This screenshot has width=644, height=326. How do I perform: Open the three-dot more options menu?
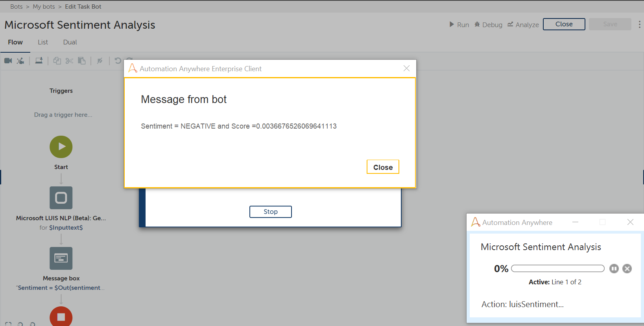pyautogui.click(x=639, y=24)
